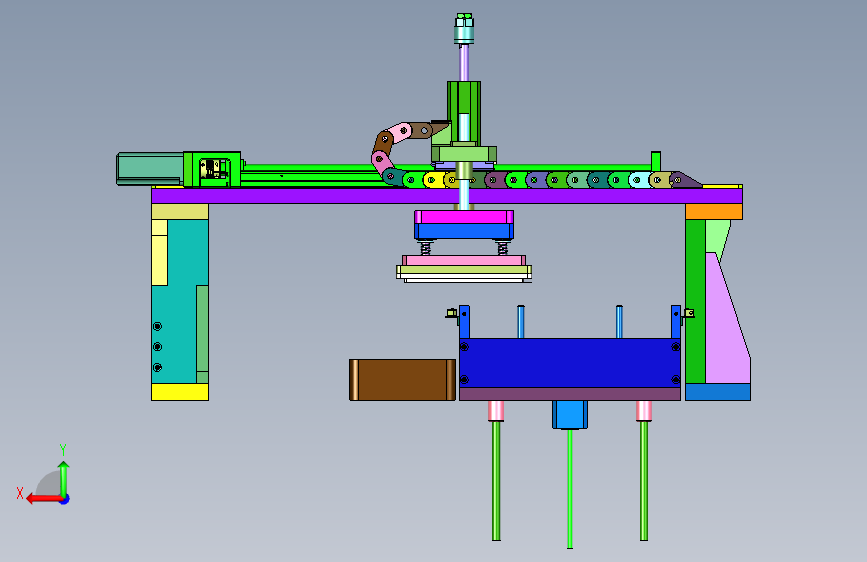Pick the orange block atop the right column
Viewport: 867px width, 562px height.
[714, 212]
